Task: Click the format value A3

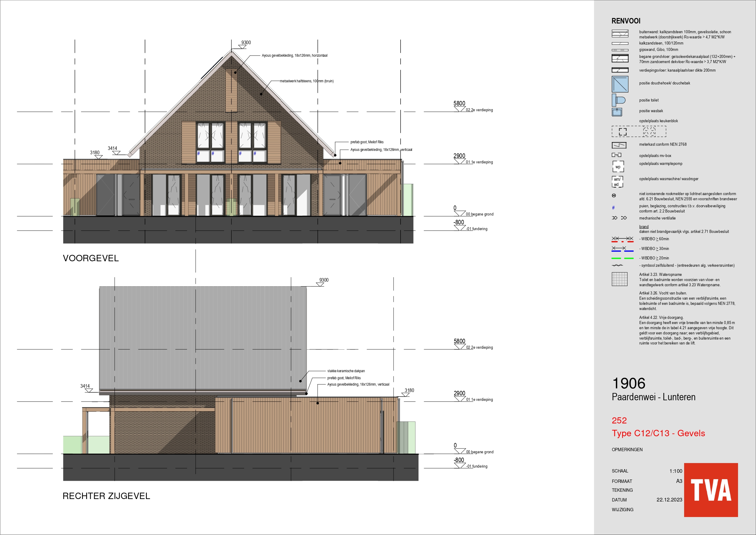Action: 679,481
